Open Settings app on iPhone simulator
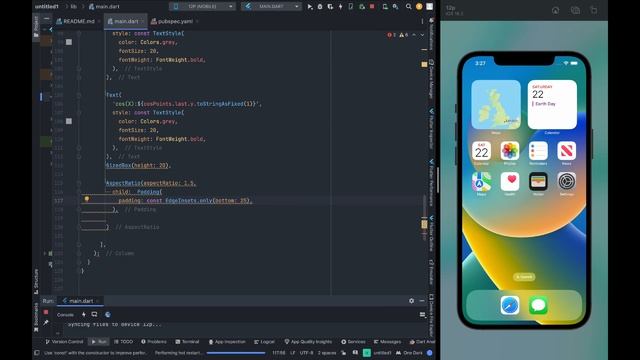Viewport: 640px width, 360px height. point(567,181)
